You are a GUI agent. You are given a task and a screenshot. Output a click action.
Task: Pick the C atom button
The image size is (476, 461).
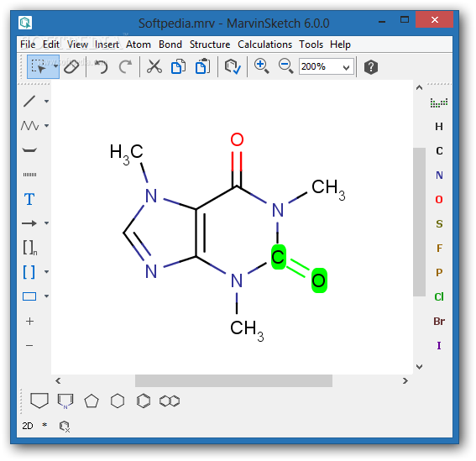coord(439,151)
